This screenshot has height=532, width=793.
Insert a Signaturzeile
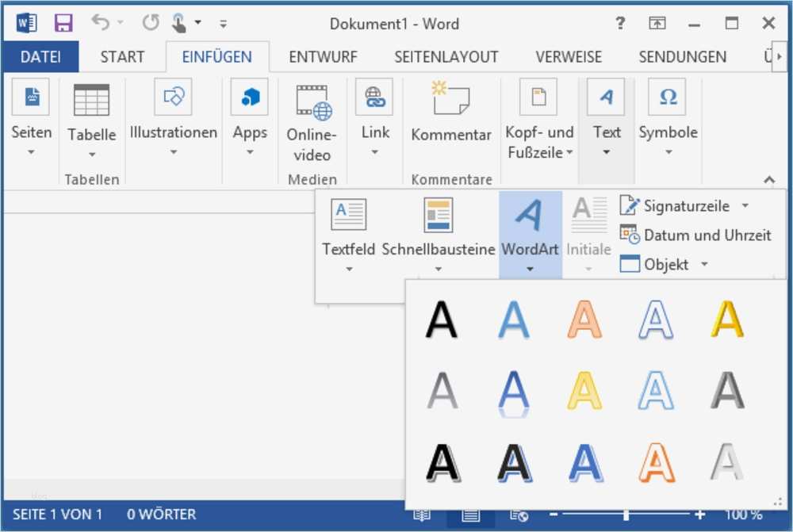tap(675, 206)
